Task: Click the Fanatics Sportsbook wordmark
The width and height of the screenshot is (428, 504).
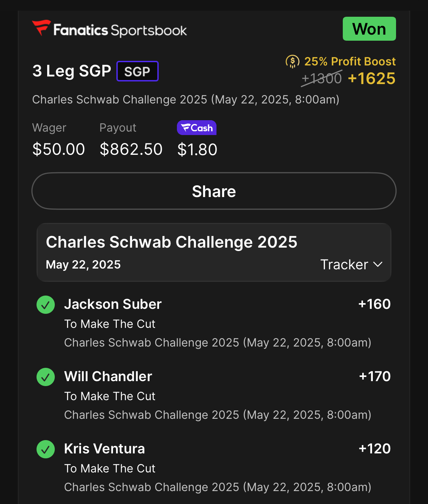Action: click(x=120, y=30)
